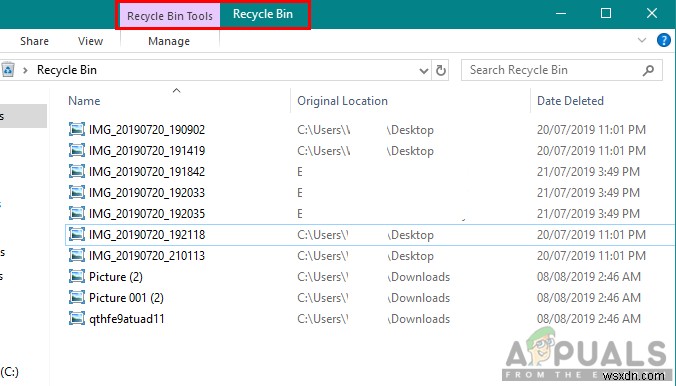Select file name IMG_20190720_191419

tap(147, 151)
